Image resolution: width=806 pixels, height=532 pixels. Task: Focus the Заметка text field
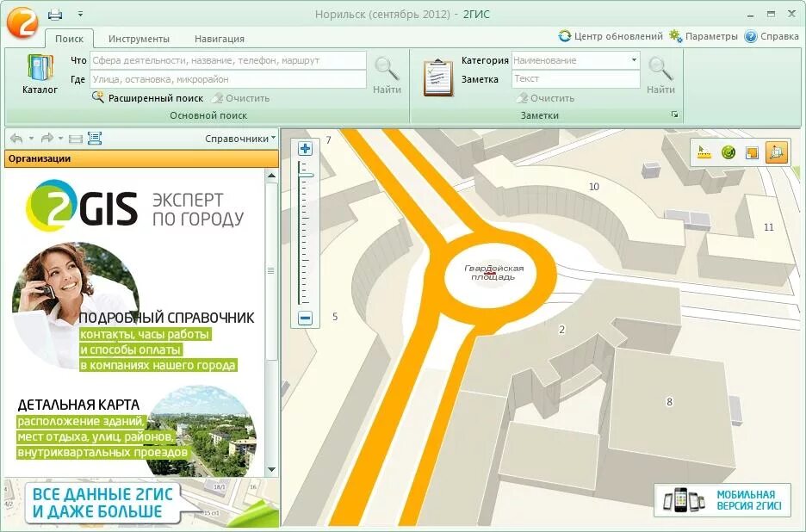[x=576, y=78]
